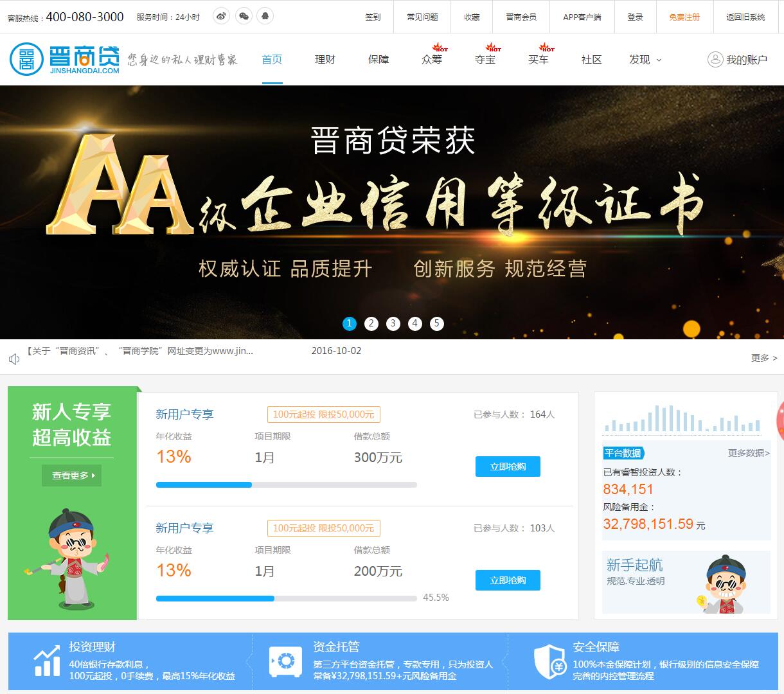Click the AA级企业信用等级证书 banner
Viewport: 784px width, 694px height.
(392, 212)
